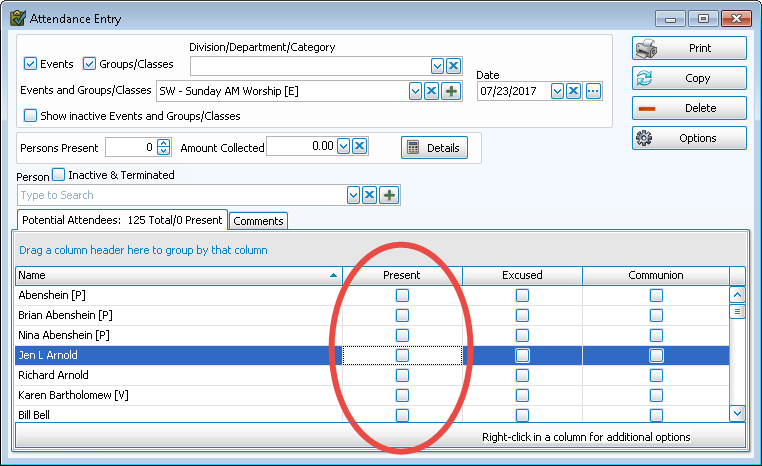Clear the Events and Groups/Classes selection X icon
The height and width of the screenshot is (466, 762).
click(432, 91)
